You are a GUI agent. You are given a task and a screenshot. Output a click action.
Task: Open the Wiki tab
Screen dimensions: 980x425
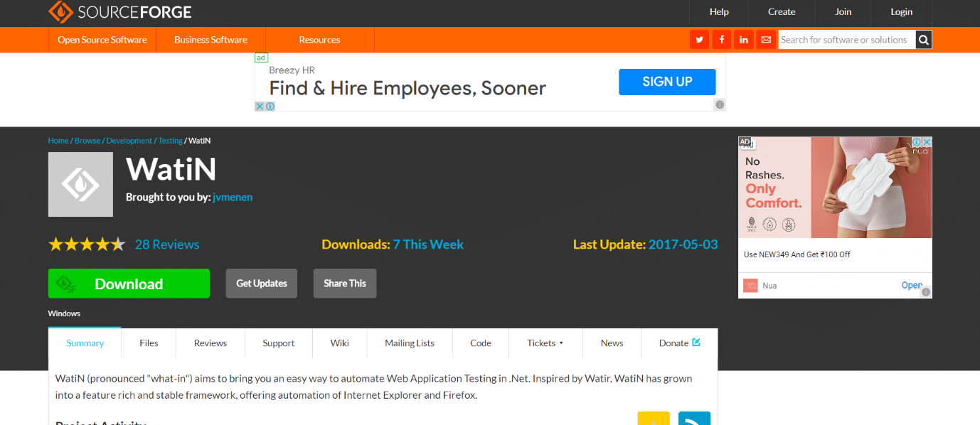tap(340, 343)
